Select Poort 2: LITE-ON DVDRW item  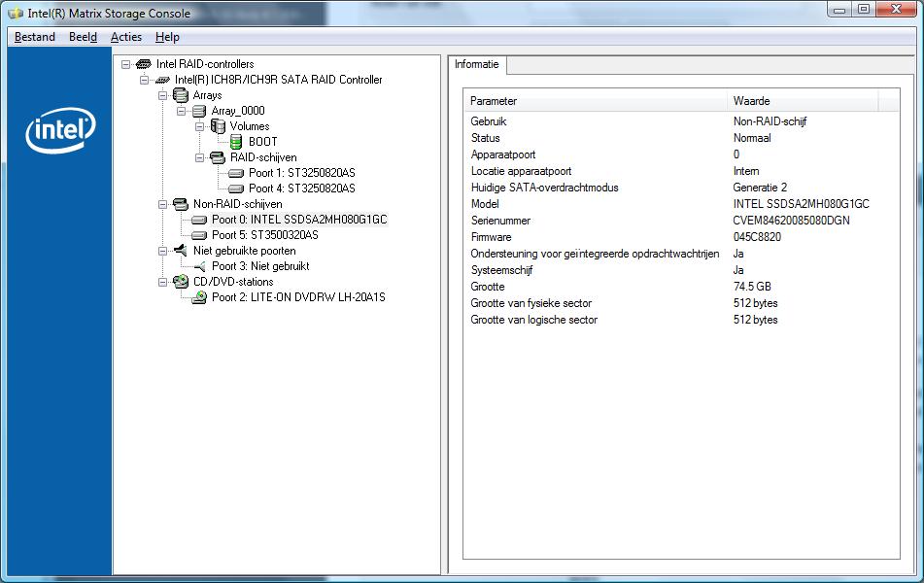pyautogui.click(x=298, y=297)
